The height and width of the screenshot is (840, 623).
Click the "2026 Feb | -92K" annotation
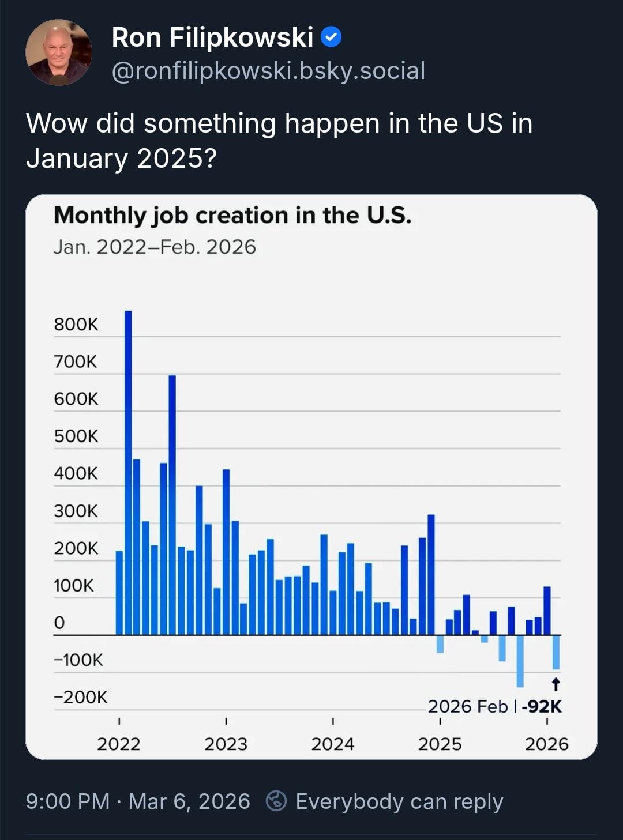coord(494,706)
